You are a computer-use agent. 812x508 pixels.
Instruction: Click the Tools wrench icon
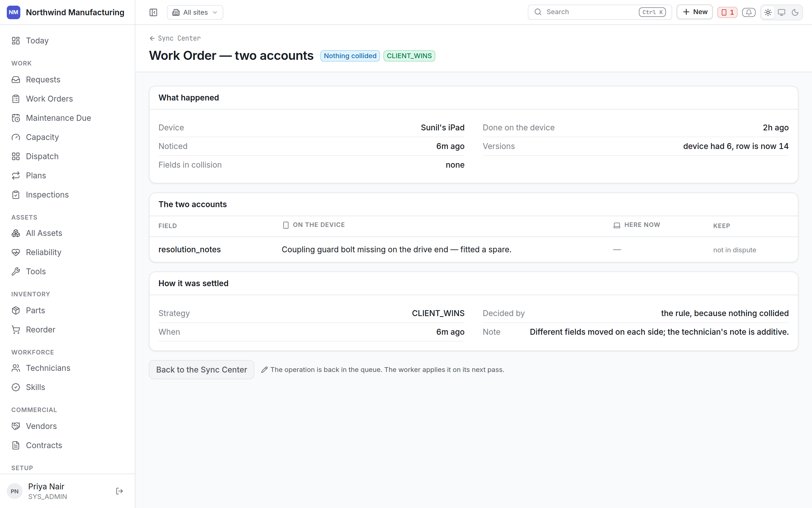[16, 271]
